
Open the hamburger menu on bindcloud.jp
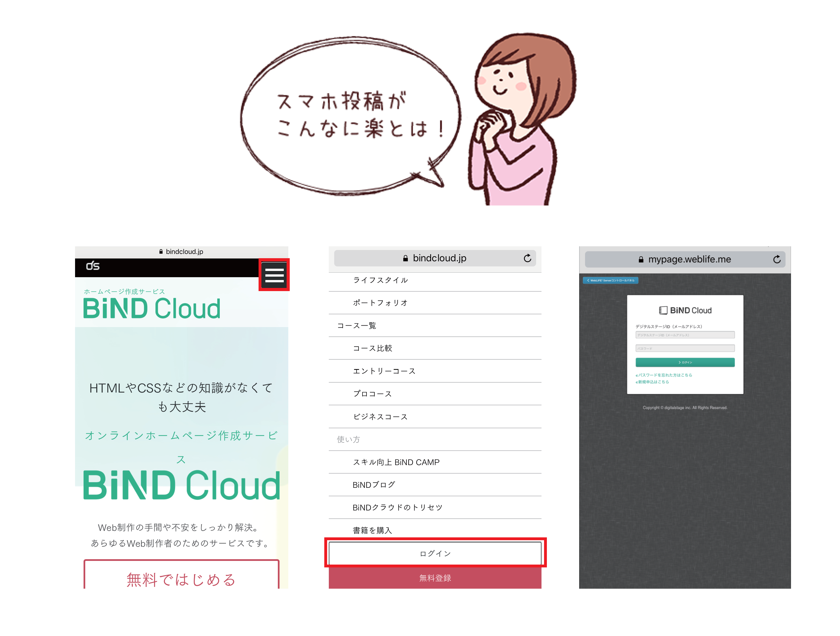click(x=274, y=275)
